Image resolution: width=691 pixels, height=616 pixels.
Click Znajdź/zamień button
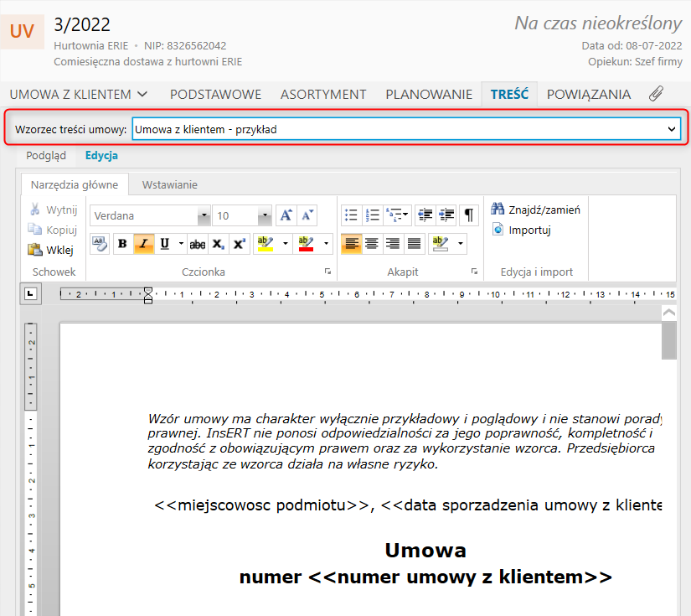536,210
